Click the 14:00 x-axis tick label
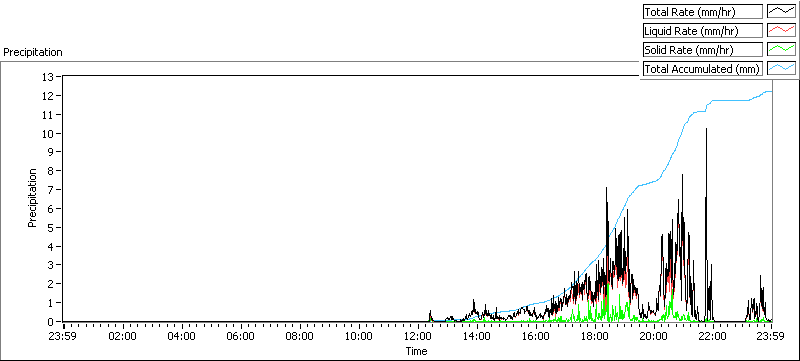Image resolution: width=800 pixels, height=361 pixels. 477,336
